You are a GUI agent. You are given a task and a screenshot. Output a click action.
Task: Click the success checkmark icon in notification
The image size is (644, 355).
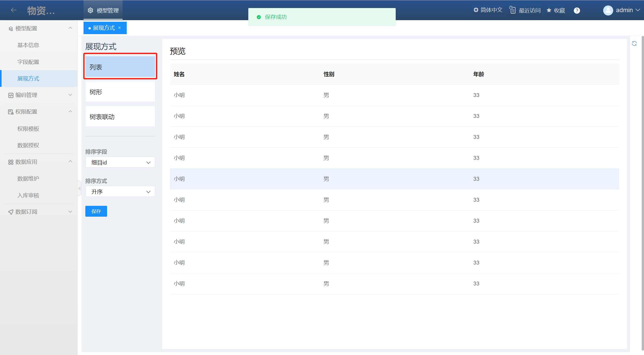(x=259, y=17)
